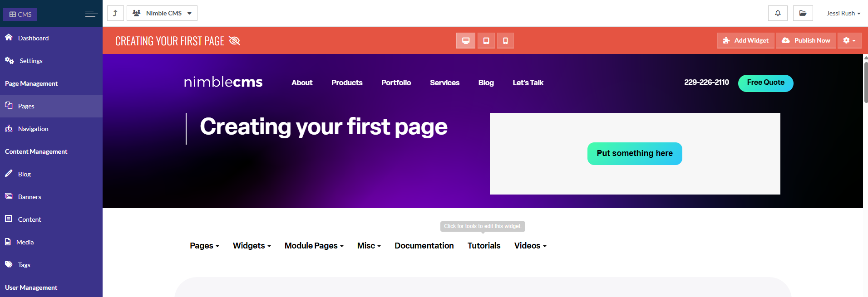Open the Jessi Rush user menu
Viewport: 868px width, 297px height.
point(843,13)
